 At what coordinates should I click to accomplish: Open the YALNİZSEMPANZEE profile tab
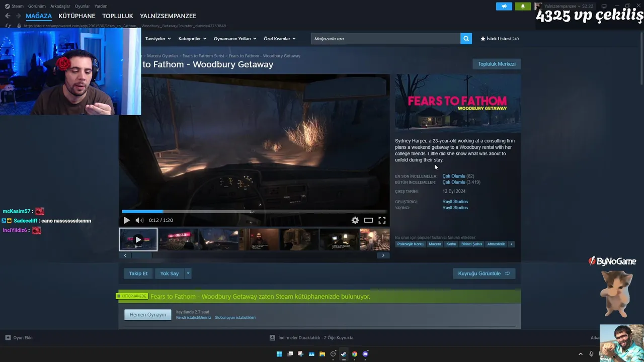[x=168, y=16]
